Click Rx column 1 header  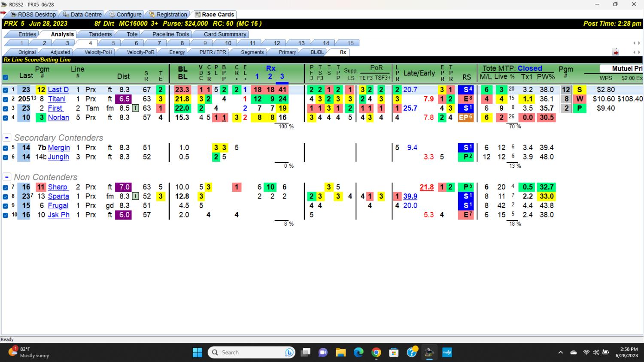pos(257,76)
